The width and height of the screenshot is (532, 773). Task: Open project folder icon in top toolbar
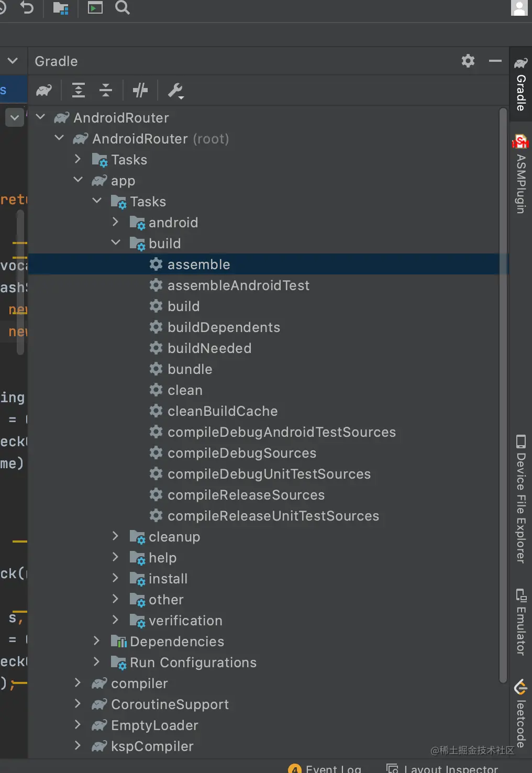(x=61, y=8)
